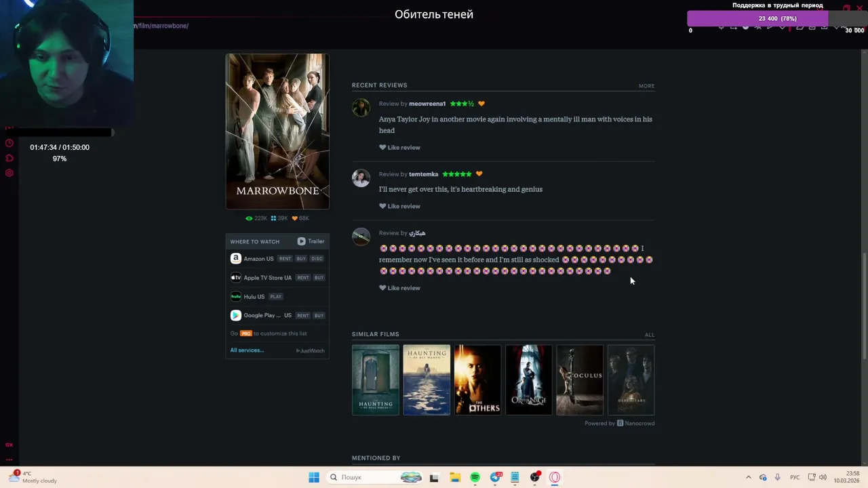
Task: Open The Others film poster
Action: (478, 380)
